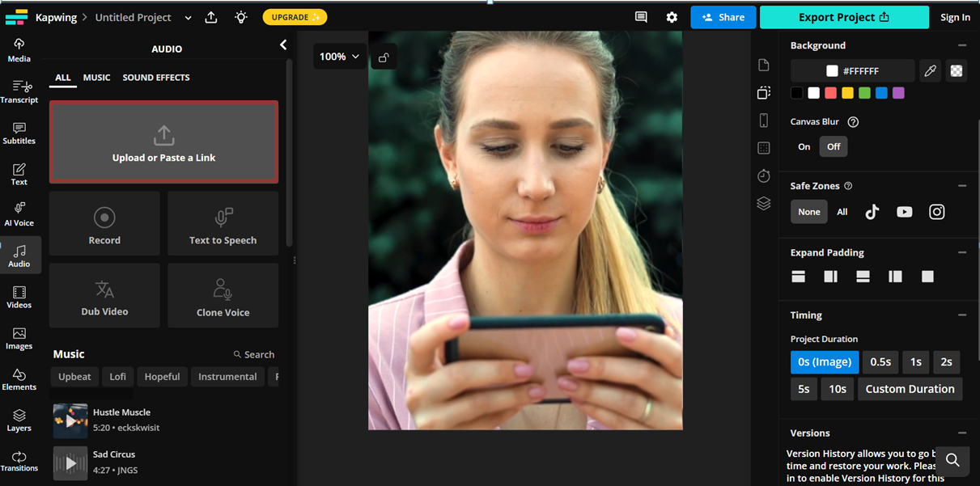Select 1s project duration
This screenshot has height=486, width=980.
[915, 362]
